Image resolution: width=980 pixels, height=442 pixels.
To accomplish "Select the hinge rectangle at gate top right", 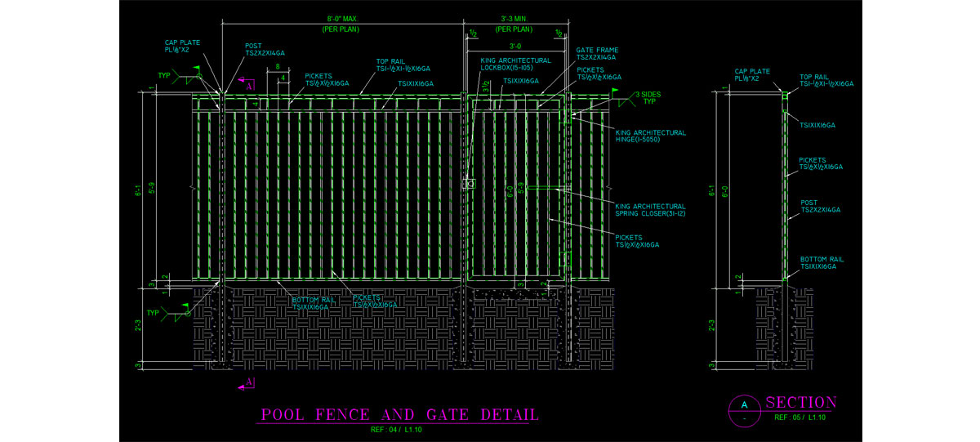I will 566,116.
